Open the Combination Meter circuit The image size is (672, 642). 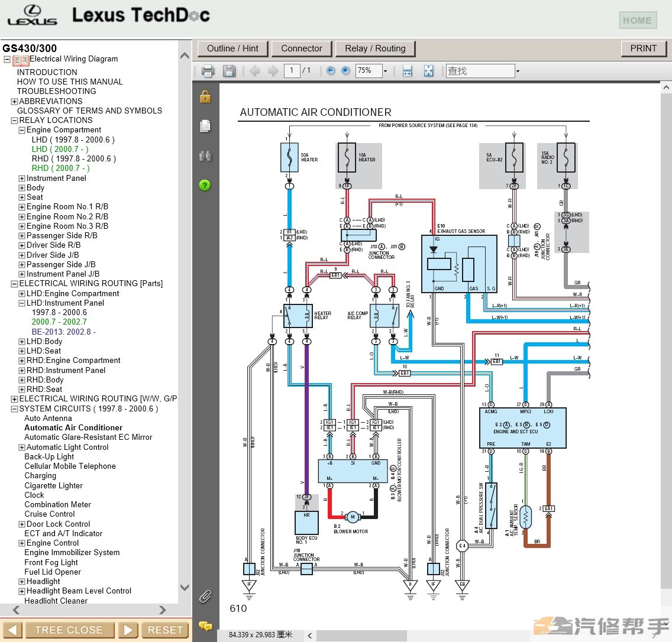pyautogui.click(x=58, y=504)
